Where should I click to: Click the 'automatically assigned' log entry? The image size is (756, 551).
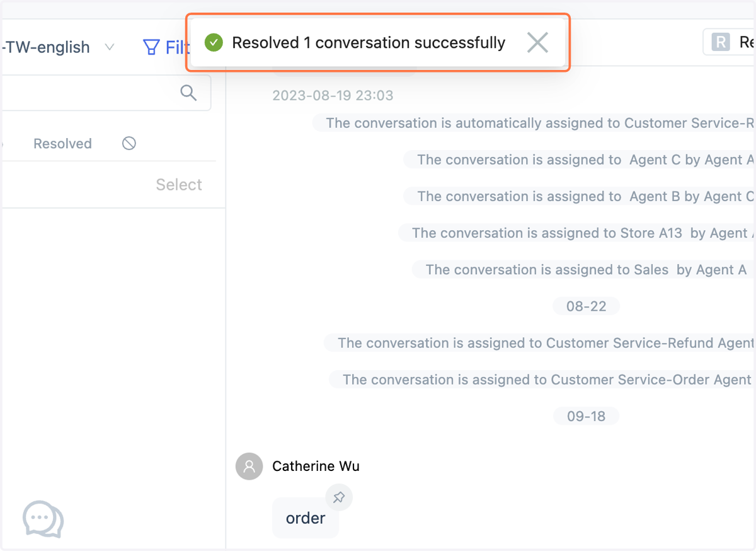pos(534,124)
